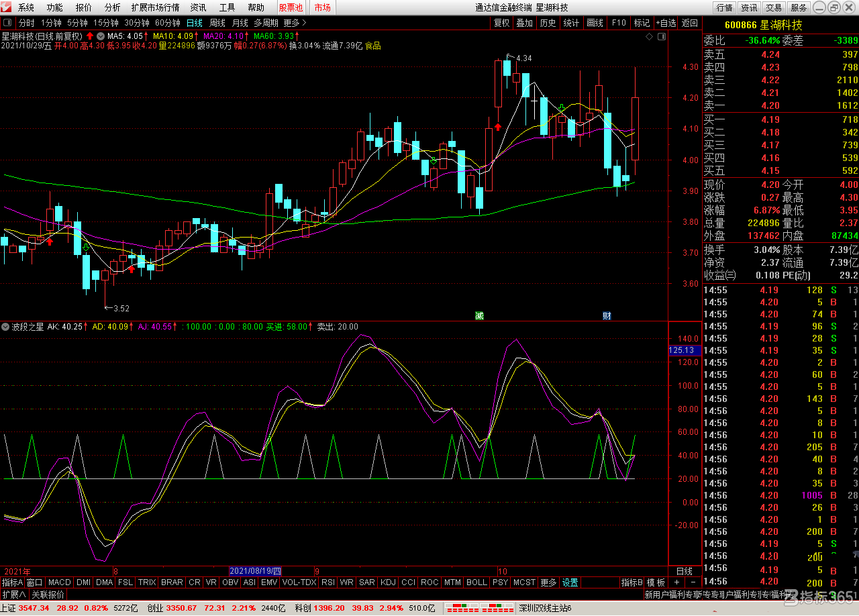
Task: Select the BOLL indicator tab
Action: click(476, 582)
